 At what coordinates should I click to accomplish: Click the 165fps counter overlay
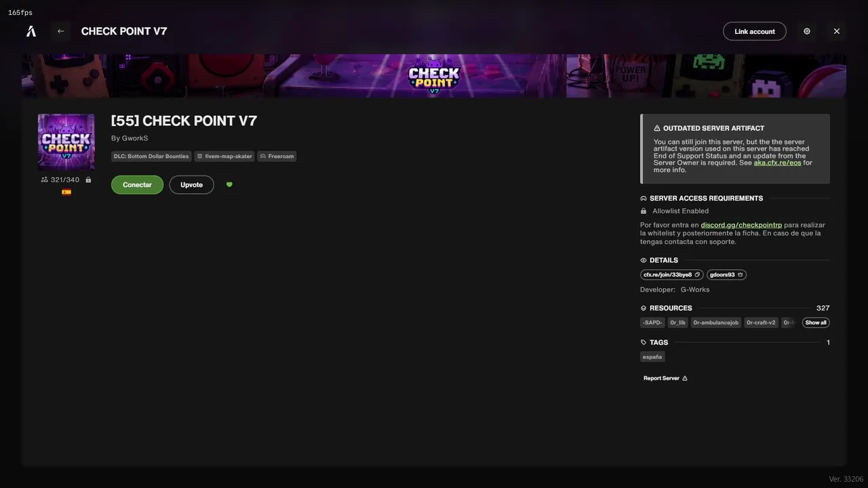[20, 13]
